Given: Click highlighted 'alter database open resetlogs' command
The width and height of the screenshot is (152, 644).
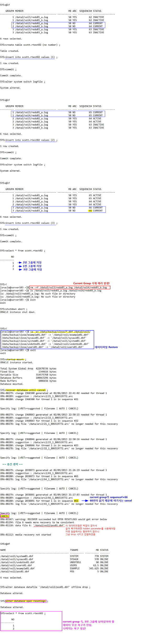Looking at the screenshot, I should (x=26, y=601).
